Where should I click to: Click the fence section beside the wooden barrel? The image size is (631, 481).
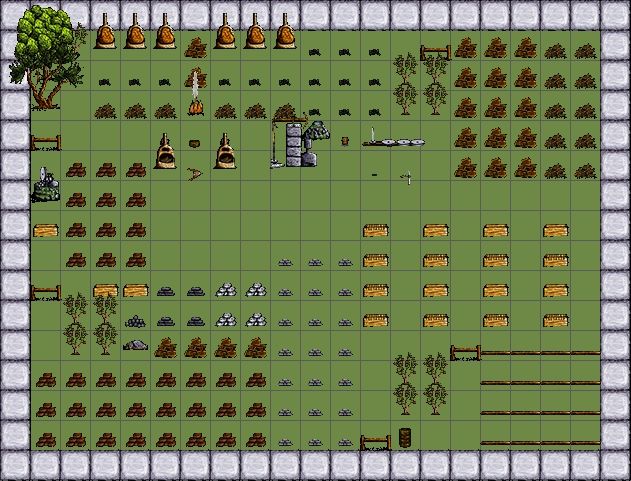(375, 443)
